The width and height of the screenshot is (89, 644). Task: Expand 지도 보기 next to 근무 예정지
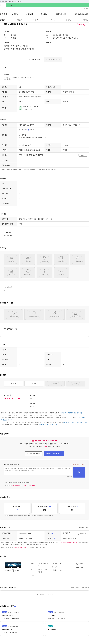point(83,155)
